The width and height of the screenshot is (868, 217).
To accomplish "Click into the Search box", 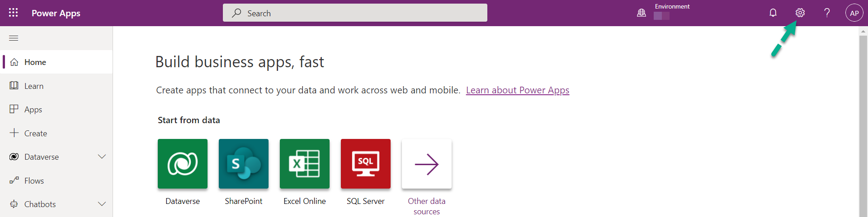I will 355,13.
